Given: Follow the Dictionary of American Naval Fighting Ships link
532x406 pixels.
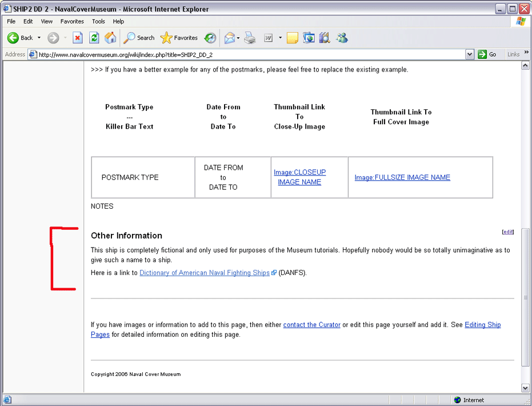Looking at the screenshot, I should click(204, 273).
